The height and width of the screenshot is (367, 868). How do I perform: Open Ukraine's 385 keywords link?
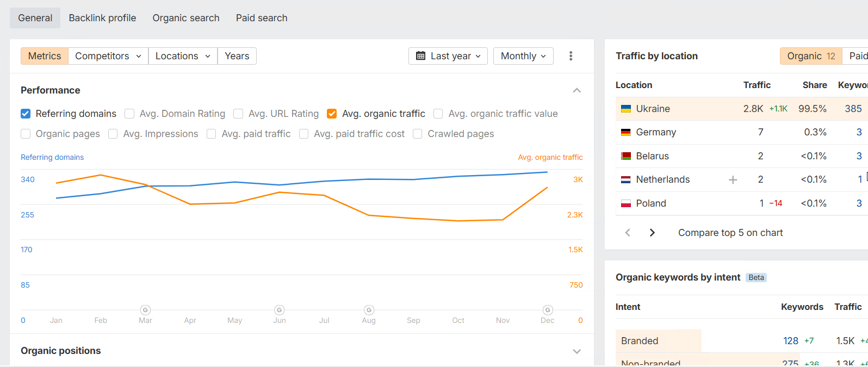[853, 109]
